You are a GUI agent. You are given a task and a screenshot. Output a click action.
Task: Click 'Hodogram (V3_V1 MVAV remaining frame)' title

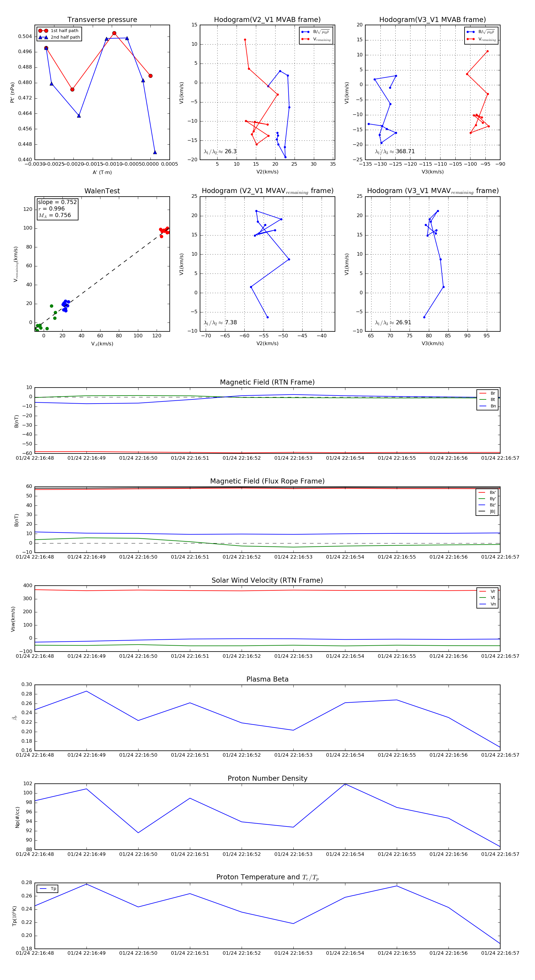tap(432, 191)
